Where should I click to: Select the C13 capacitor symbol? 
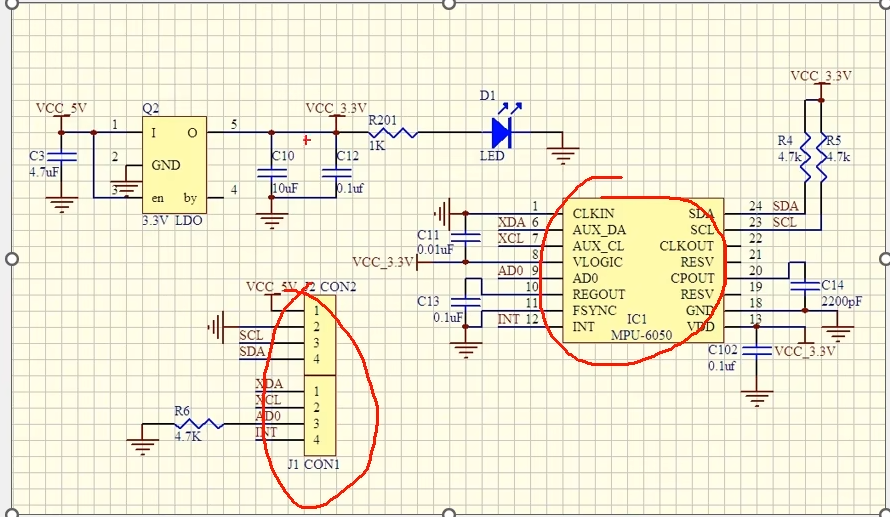point(465,302)
